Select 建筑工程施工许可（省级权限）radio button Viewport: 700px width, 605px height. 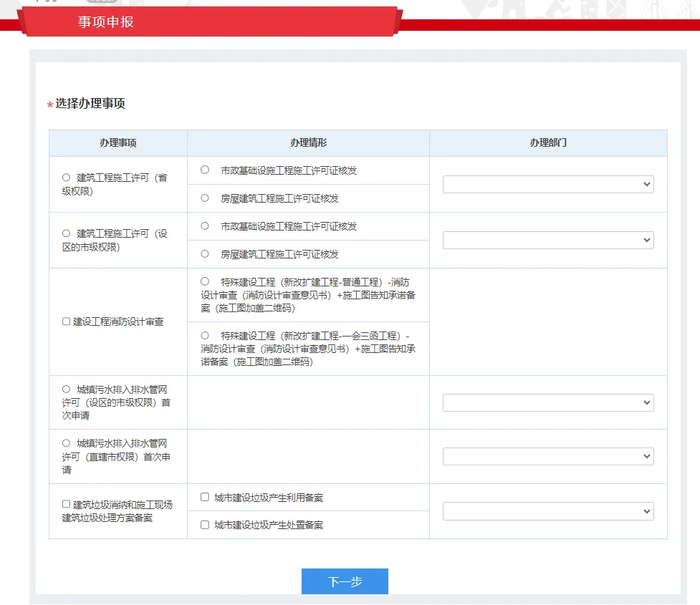click(x=67, y=178)
